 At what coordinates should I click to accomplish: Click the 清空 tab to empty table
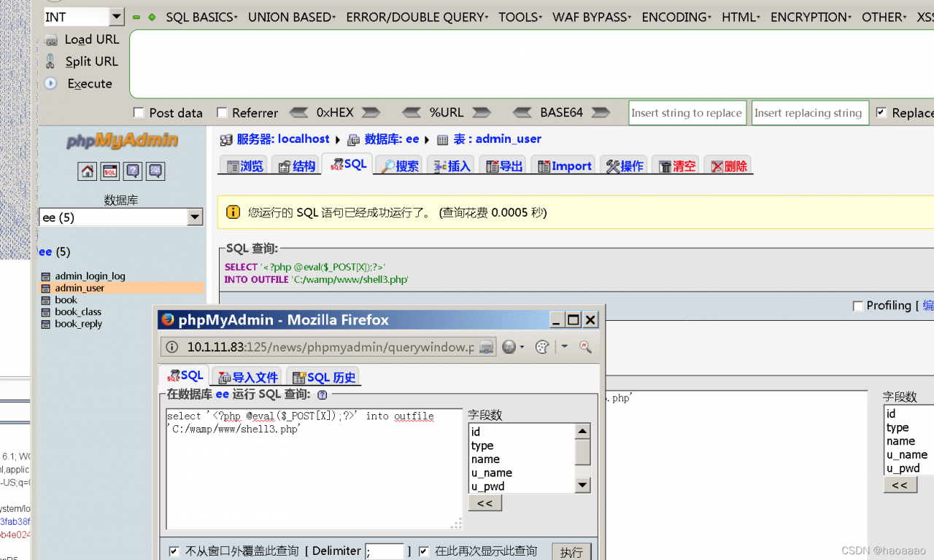point(676,166)
